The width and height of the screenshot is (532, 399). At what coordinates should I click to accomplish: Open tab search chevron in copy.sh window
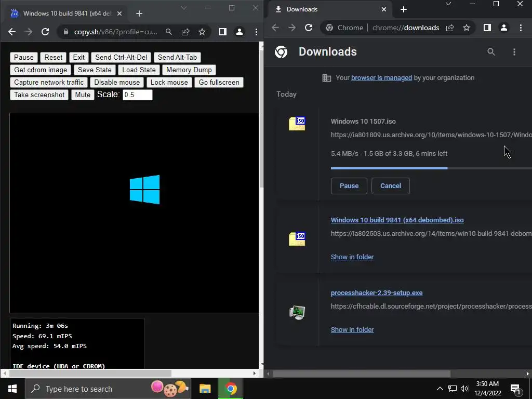[183, 8]
